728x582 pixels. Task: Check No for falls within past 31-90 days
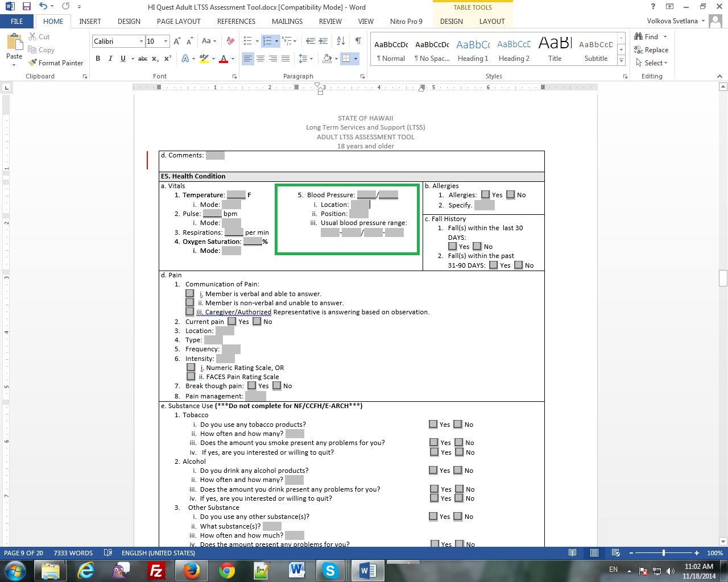518,265
